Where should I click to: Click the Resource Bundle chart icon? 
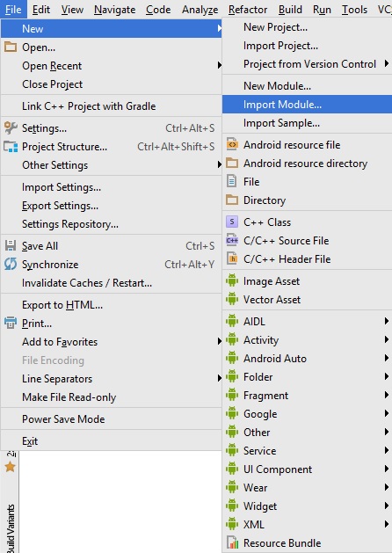coord(232,542)
